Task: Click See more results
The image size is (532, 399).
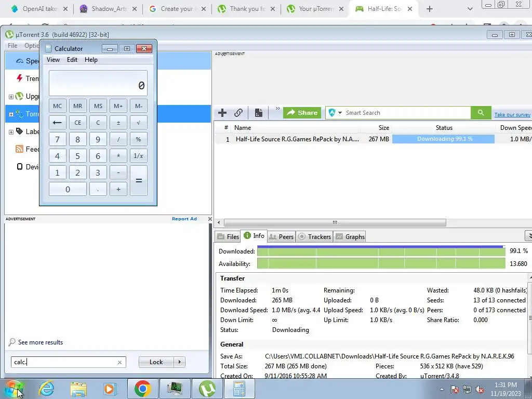Action: click(x=41, y=342)
